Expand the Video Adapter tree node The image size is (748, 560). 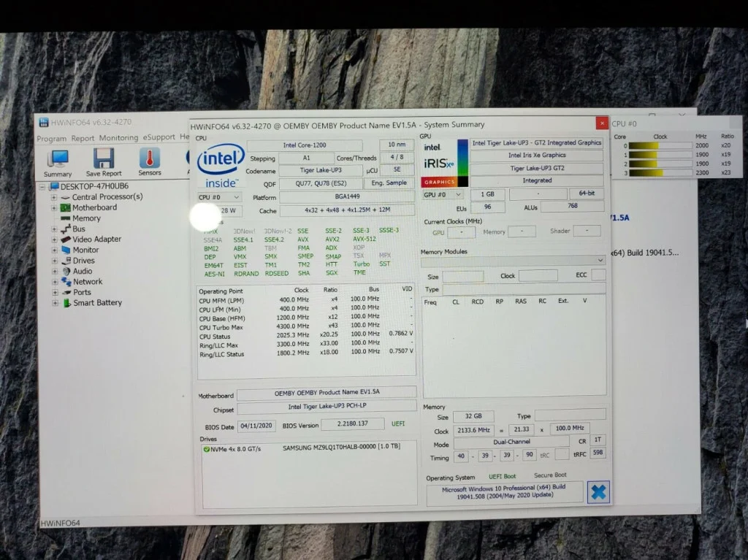54,239
